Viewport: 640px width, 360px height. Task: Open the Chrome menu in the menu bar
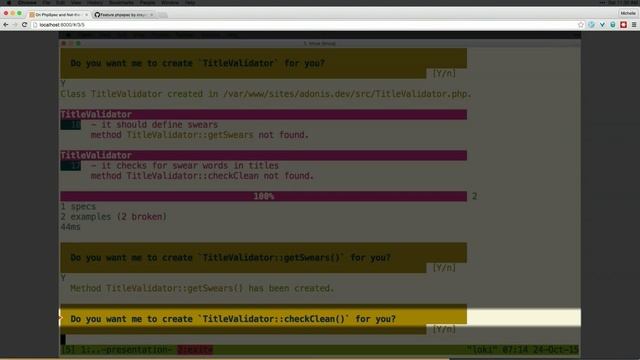click(x=27, y=2)
